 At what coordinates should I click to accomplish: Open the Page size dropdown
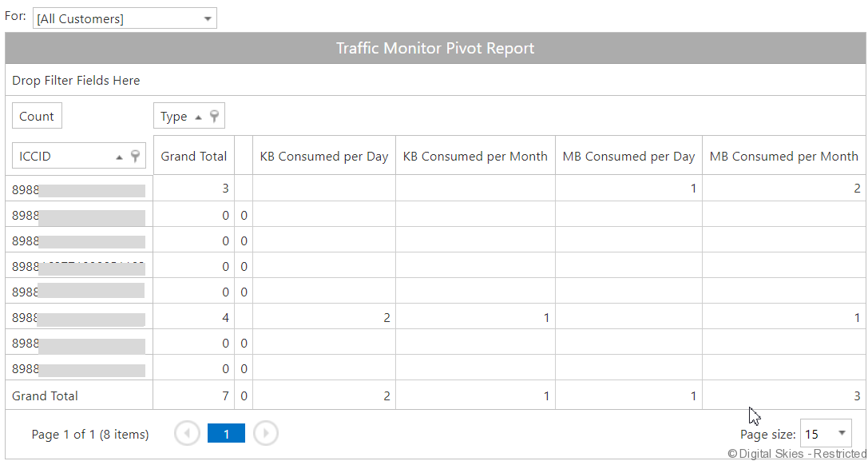pos(841,434)
